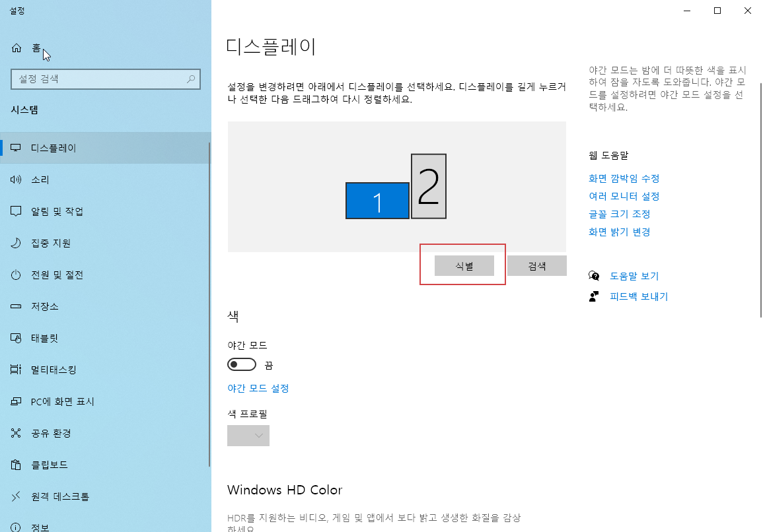
Task: Click the 전원 및 절전 power icon
Action: point(16,275)
